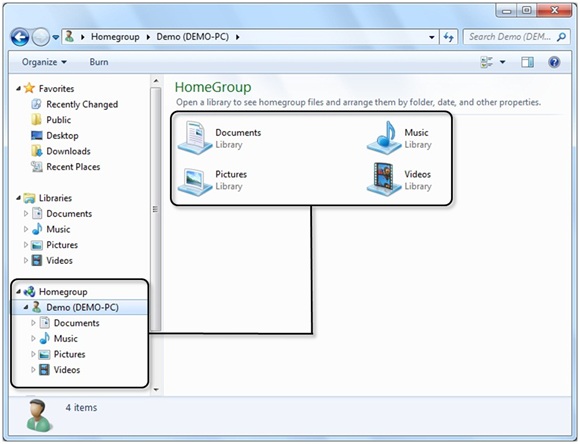Expand Documents under Demo (DEMO-PC)
This screenshot has height=444, width=580.
33,323
